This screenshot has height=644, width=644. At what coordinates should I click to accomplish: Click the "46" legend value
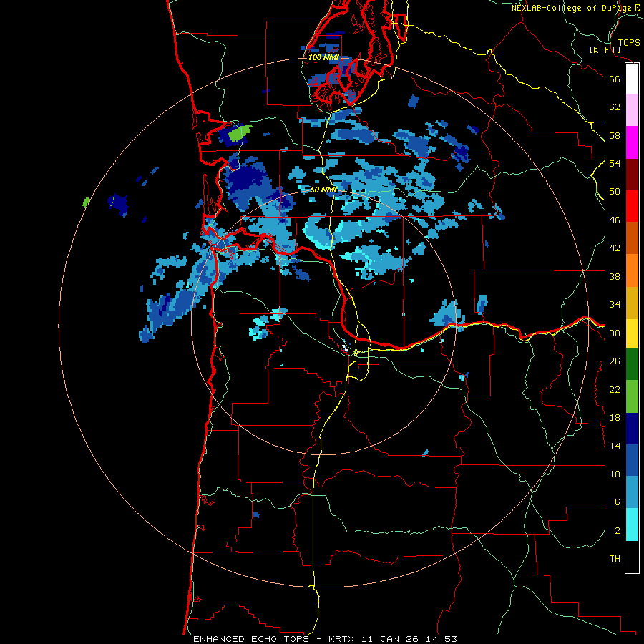coord(615,220)
